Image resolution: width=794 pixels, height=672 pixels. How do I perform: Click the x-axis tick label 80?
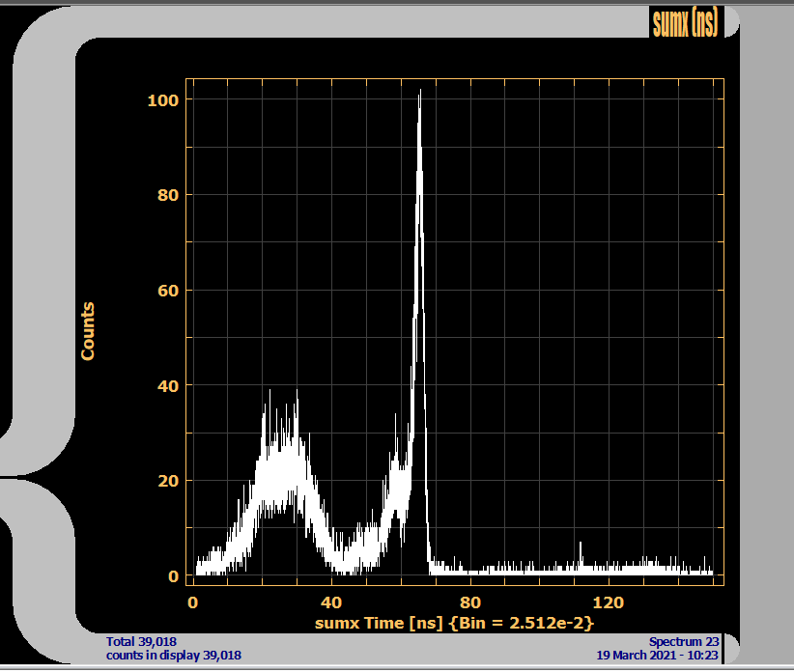pyautogui.click(x=469, y=602)
